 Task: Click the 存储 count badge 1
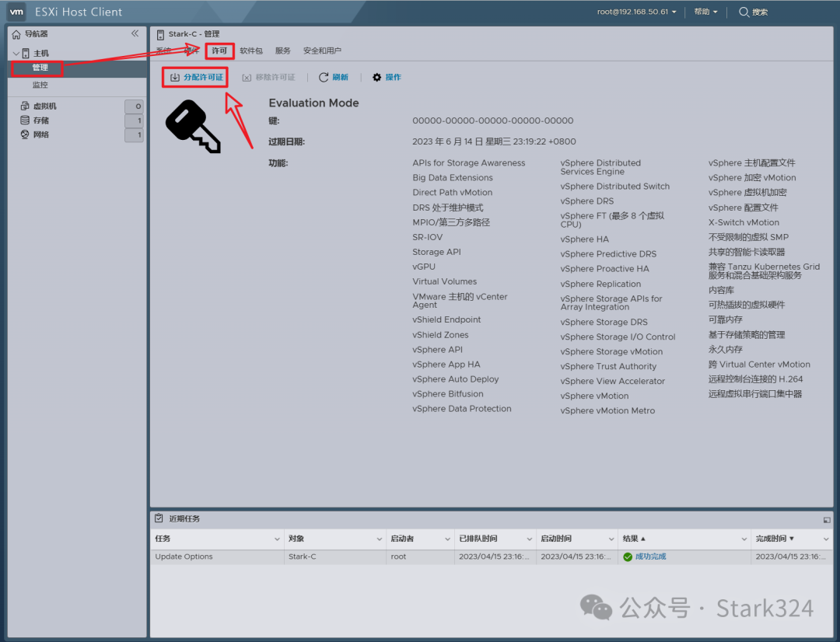tap(134, 120)
